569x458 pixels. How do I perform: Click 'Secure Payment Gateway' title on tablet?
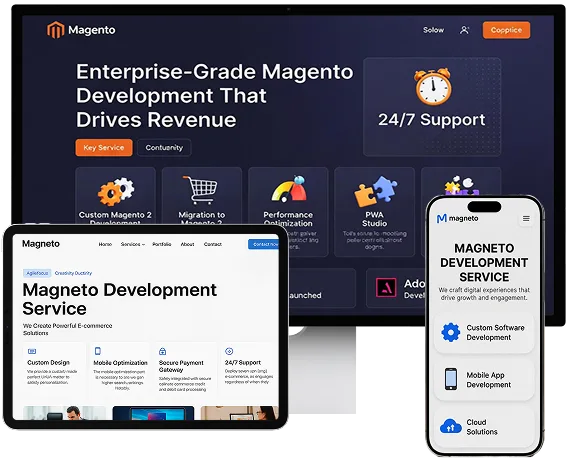point(181,366)
